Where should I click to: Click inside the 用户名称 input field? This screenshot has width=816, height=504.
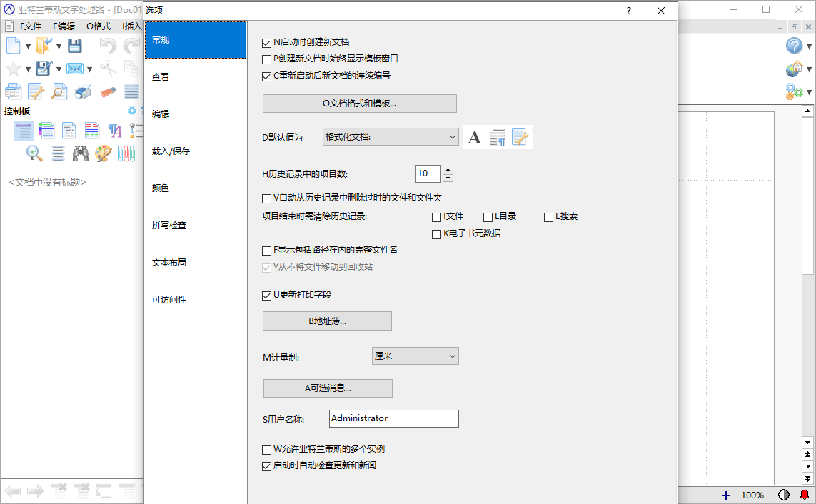393,418
